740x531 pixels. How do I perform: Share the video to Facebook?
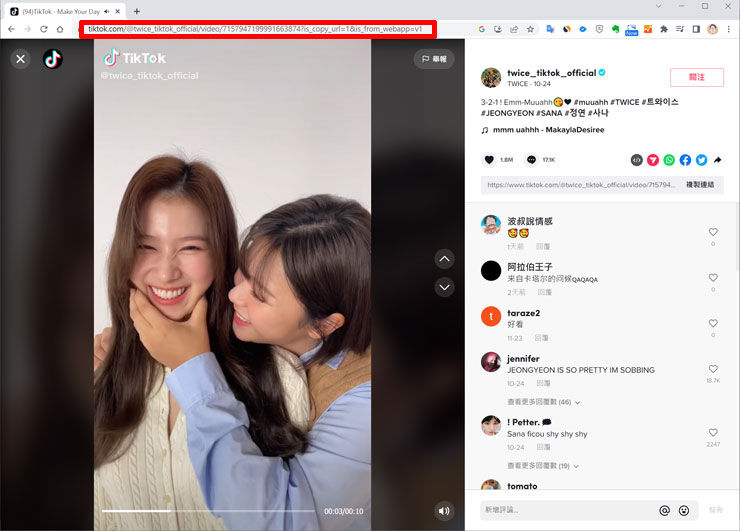[685, 160]
